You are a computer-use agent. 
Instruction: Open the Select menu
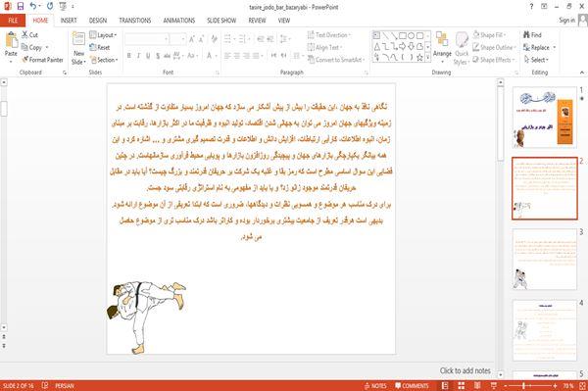pos(536,60)
